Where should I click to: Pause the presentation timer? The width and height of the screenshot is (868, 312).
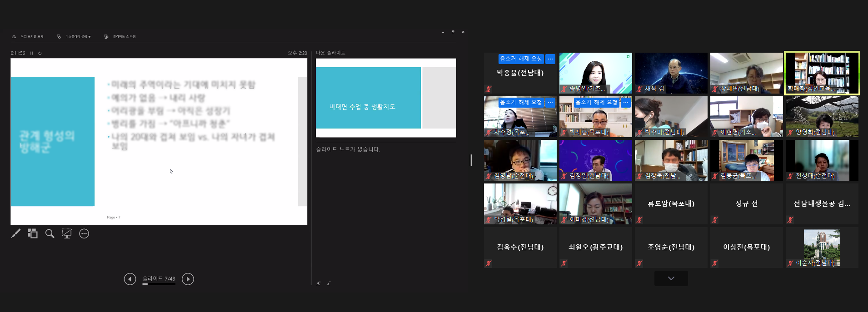(32, 53)
